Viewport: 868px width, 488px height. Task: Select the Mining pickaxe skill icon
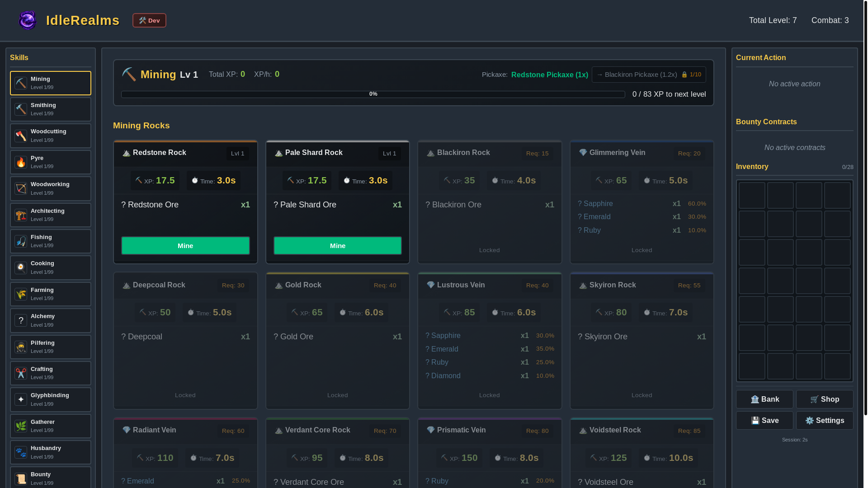click(21, 83)
